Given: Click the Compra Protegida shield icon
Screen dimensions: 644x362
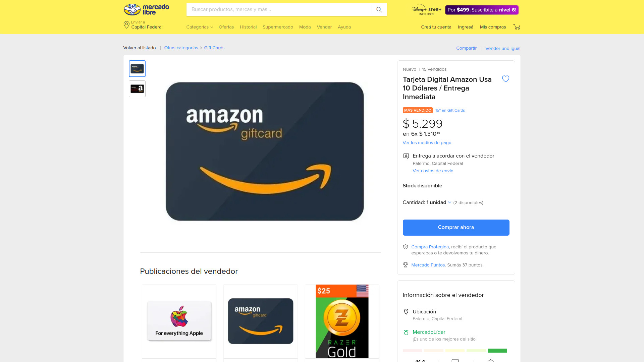Looking at the screenshot, I should (406, 247).
